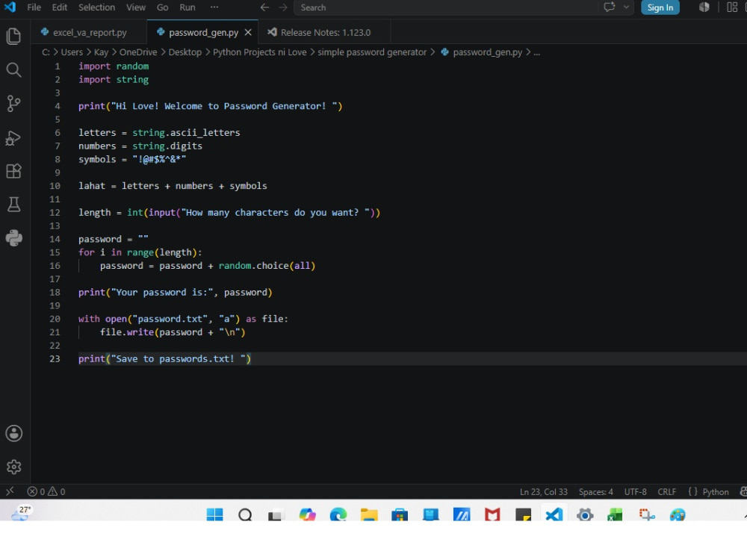Click the Copilot icon next to Sign In

point(704,7)
